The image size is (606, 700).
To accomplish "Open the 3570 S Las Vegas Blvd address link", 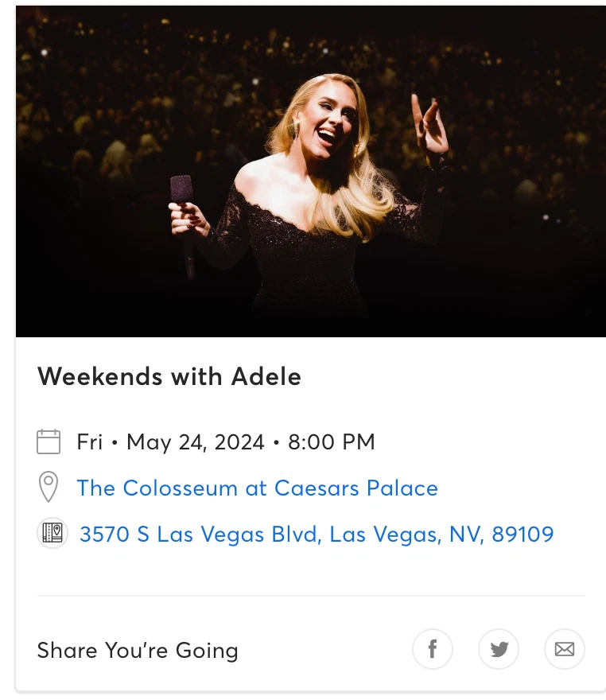I will coord(317,534).
